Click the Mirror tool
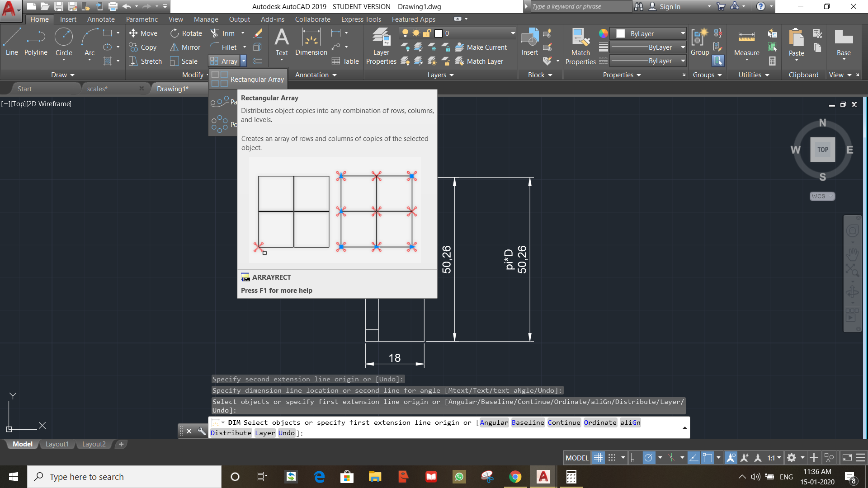Viewport: 868px width, 488px height. coord(185,47)
